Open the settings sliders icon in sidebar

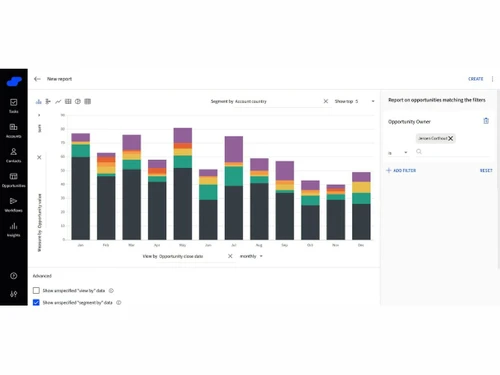click(x=14, y=294)
